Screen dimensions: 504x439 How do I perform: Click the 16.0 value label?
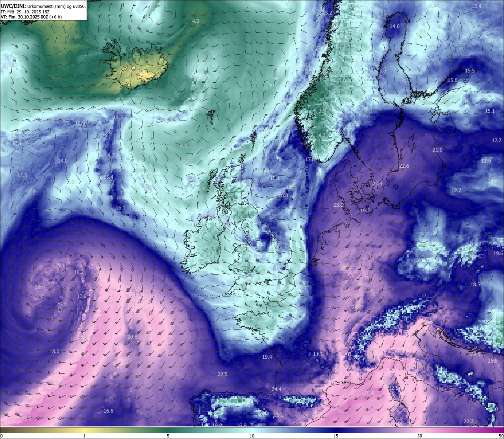pos(283,196)
